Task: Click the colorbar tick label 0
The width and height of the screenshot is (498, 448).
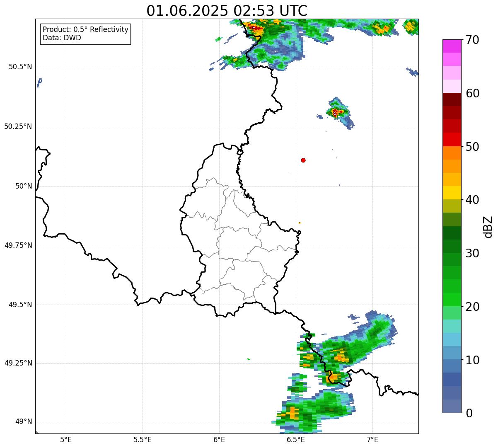Action: point(469,413)
